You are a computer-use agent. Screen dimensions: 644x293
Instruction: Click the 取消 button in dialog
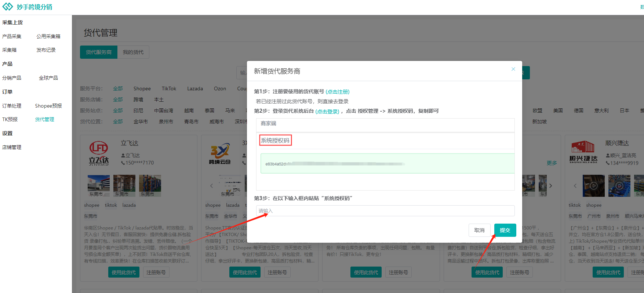point(479,230)
